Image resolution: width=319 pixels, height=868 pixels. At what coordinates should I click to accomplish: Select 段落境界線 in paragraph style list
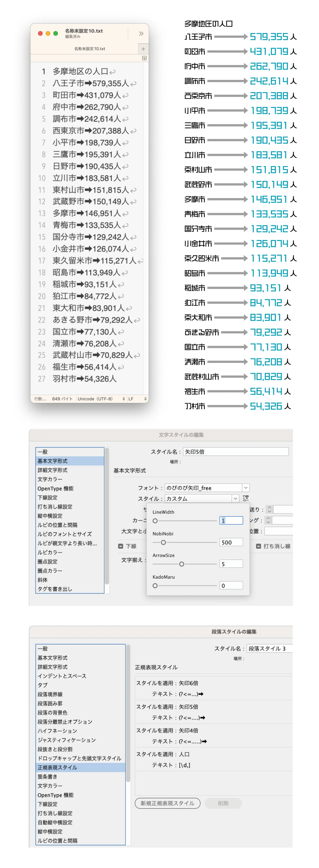(81, 694)
